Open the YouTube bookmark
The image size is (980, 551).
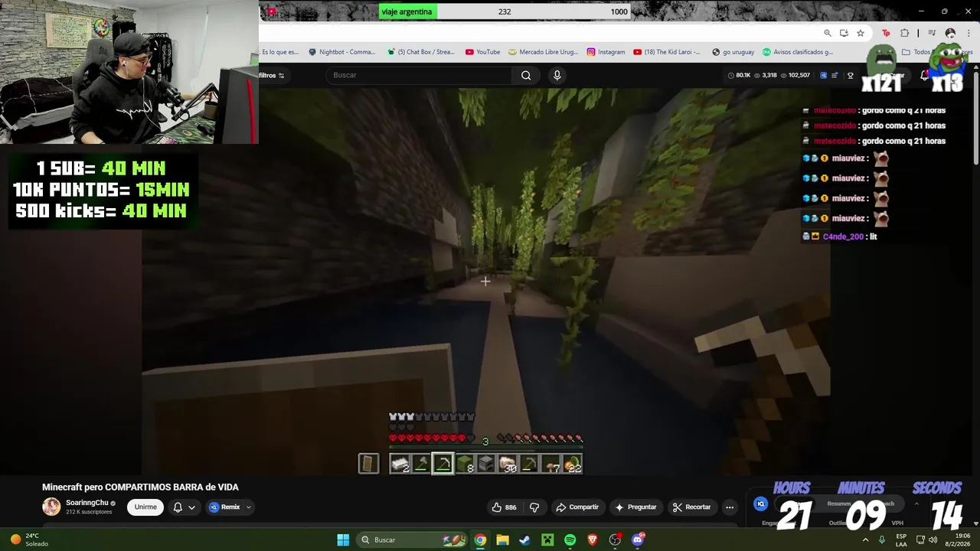coord(482,52)
